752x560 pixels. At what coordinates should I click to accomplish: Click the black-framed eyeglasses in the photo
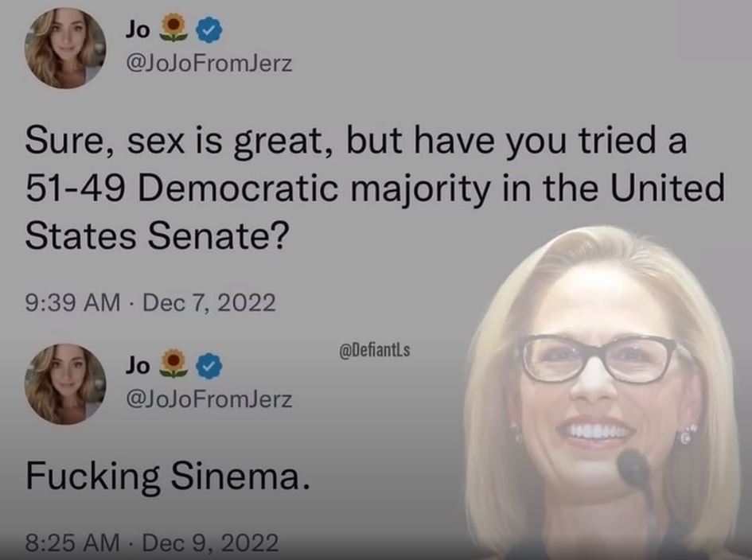tap(606, 360)
